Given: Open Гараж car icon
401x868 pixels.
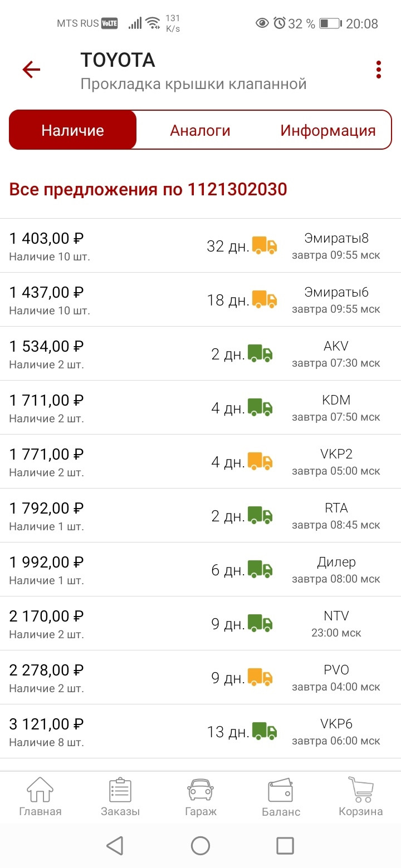Looking at the screenshot, I should [x=200, y=797].
